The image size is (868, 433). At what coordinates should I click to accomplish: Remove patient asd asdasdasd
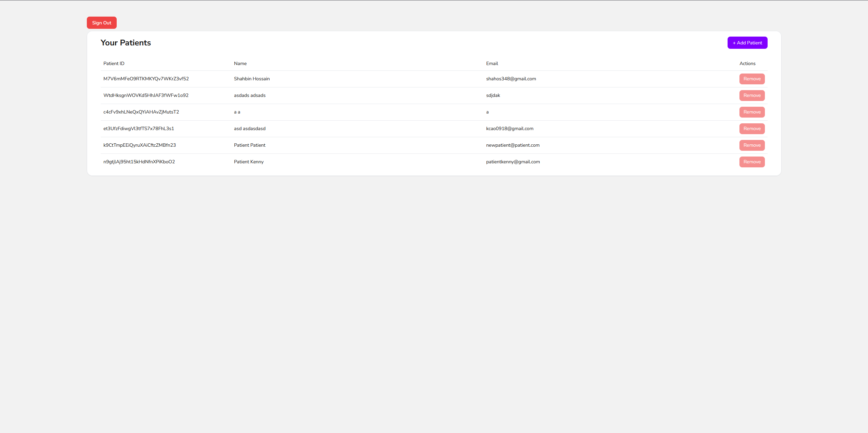coord(752,129)
